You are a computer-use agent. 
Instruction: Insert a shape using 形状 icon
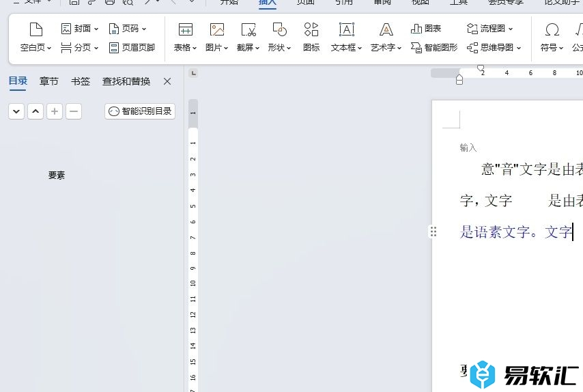(x=279, y=29)
